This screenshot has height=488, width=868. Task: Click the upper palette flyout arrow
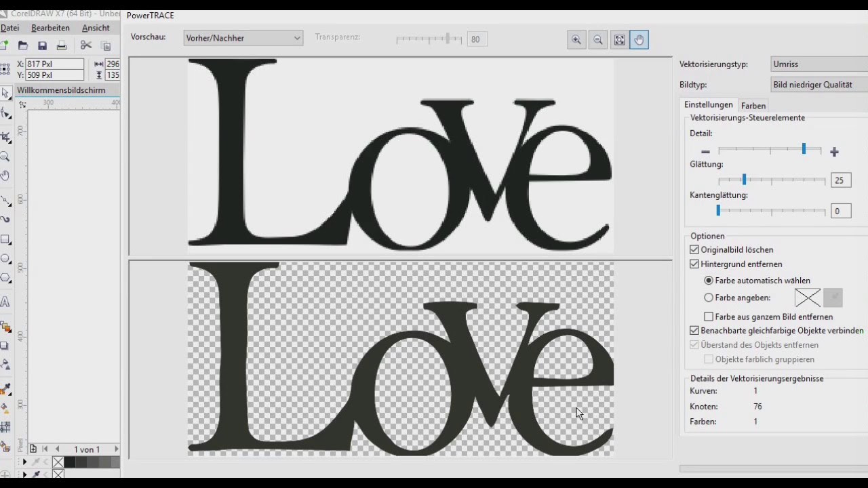(x=24, y=462)
